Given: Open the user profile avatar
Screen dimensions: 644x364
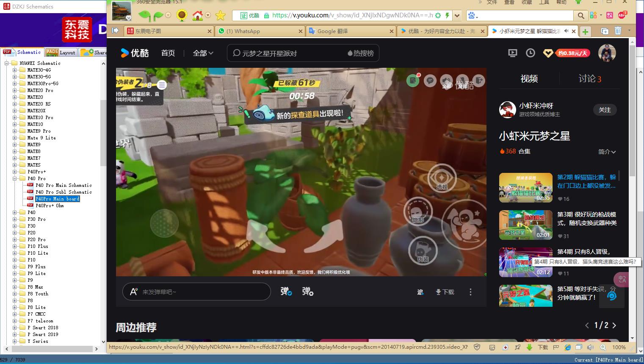Looking at the screenshot, I should pos(607,53).
